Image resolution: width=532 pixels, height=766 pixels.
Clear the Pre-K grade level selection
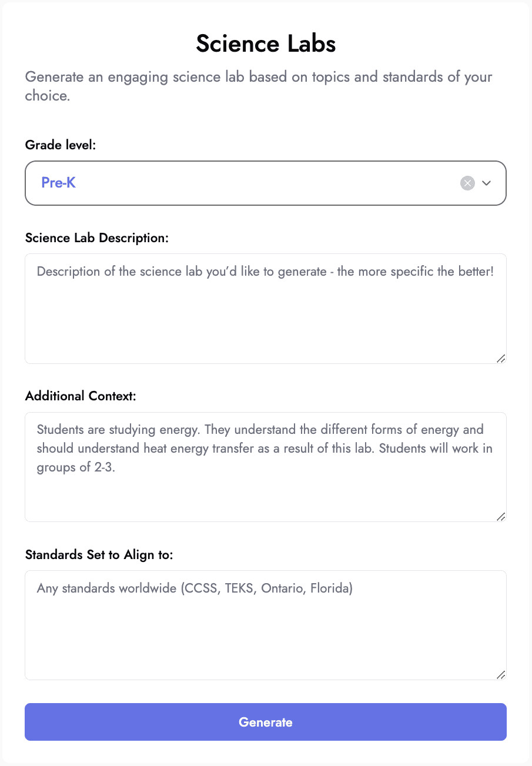[x=467, y=183]
